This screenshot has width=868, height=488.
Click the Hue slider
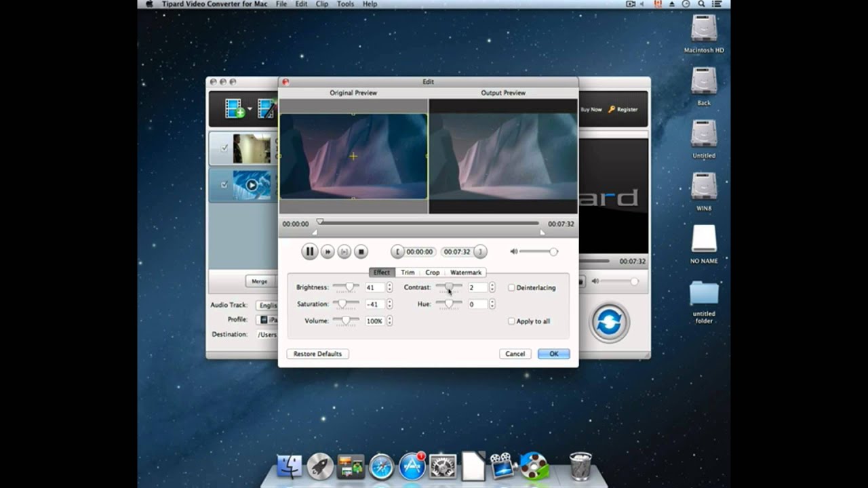449,304
